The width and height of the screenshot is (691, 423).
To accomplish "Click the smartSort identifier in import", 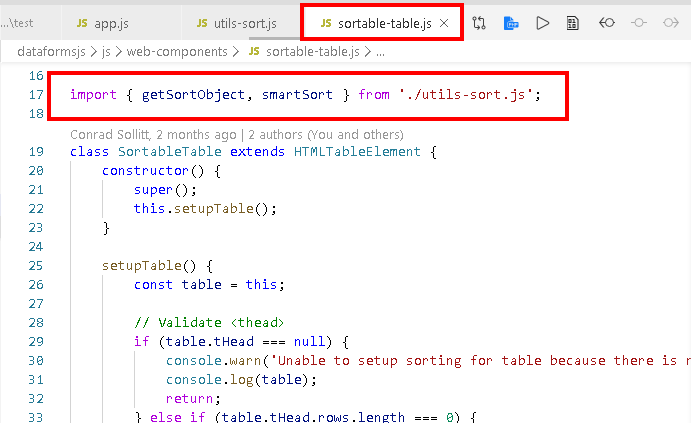I will point(297,94).
